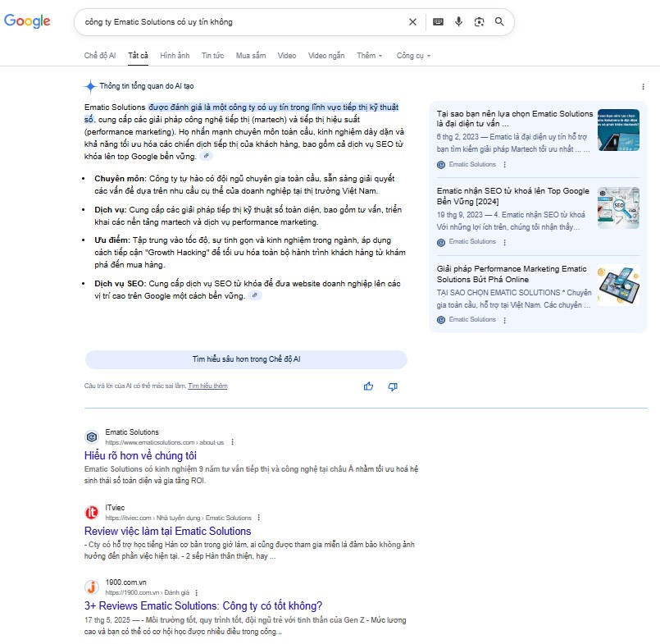Click the Google logo
This screenshot has width=660, height=644.
tap(27, 21)
